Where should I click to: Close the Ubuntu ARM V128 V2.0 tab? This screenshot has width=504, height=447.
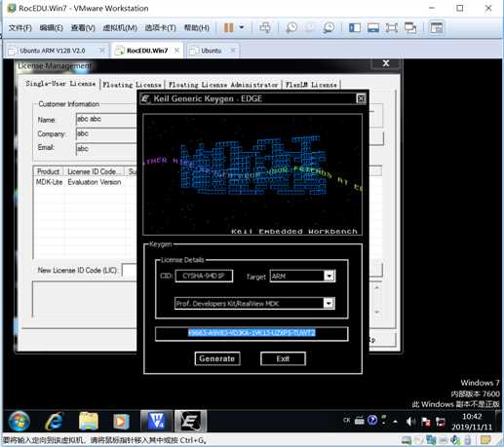[101, 51]
